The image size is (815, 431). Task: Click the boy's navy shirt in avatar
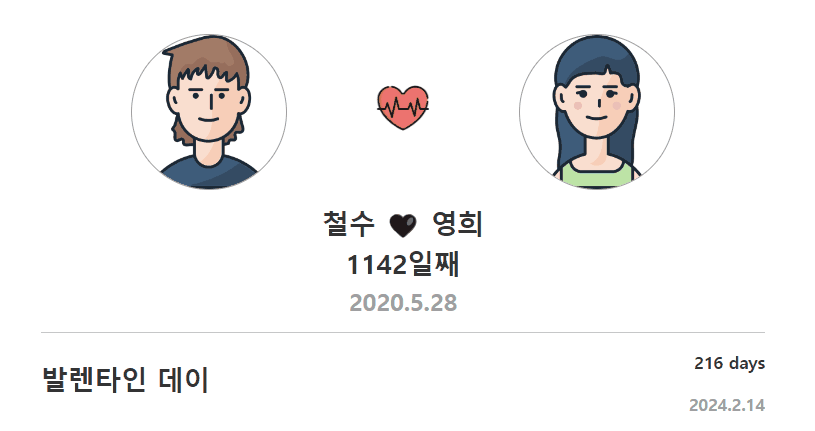[209, 174]
